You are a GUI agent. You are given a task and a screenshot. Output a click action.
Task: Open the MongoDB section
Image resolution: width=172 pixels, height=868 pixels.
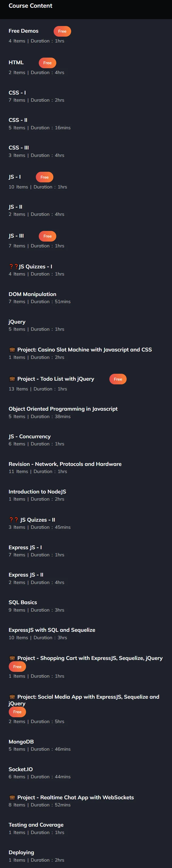click(x=86, y=745)
